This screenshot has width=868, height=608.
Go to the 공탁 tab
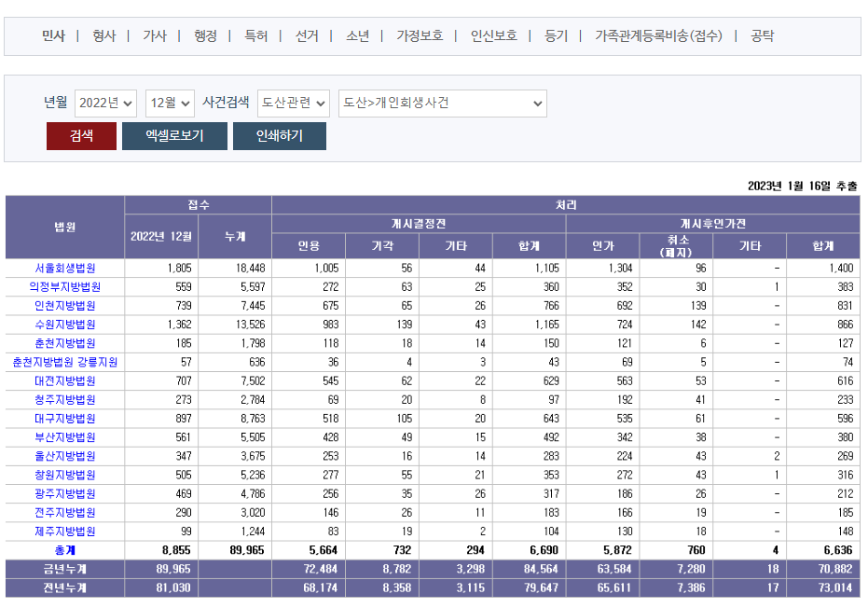point(762,36)
